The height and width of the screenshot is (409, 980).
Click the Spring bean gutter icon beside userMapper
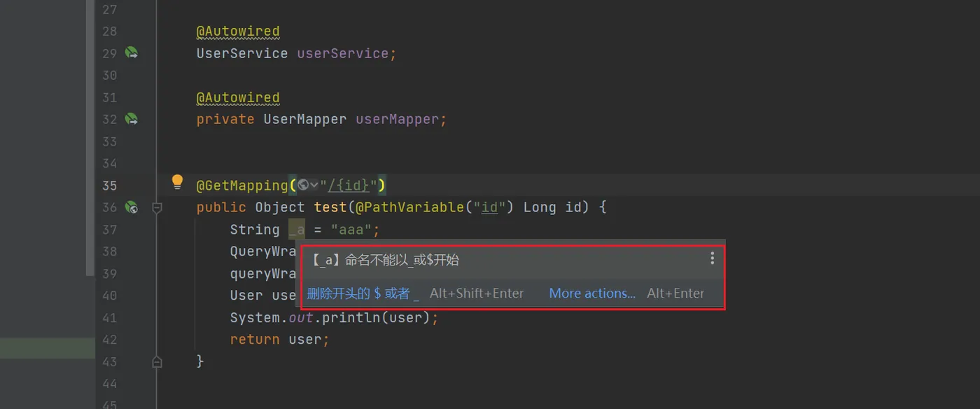132,119
